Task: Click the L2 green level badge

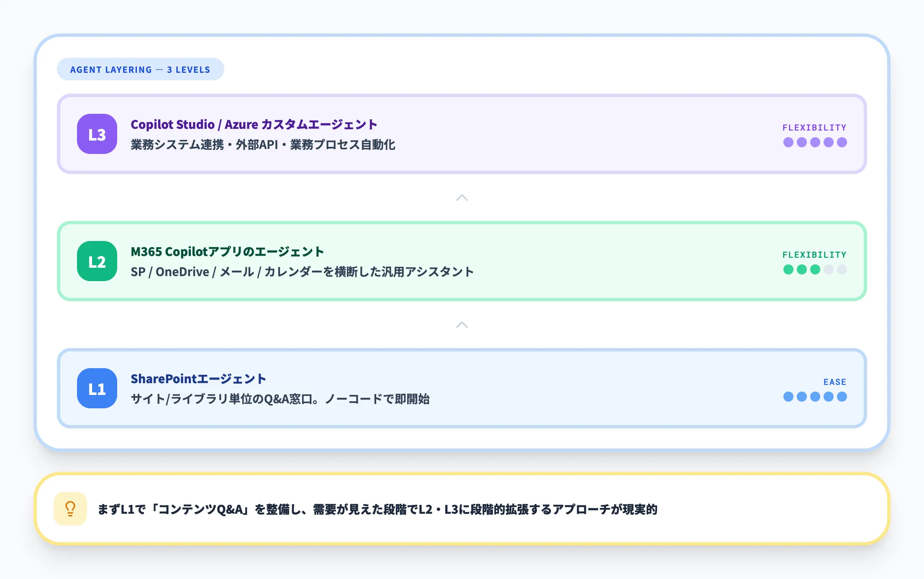Action: [x=97, y=261]
